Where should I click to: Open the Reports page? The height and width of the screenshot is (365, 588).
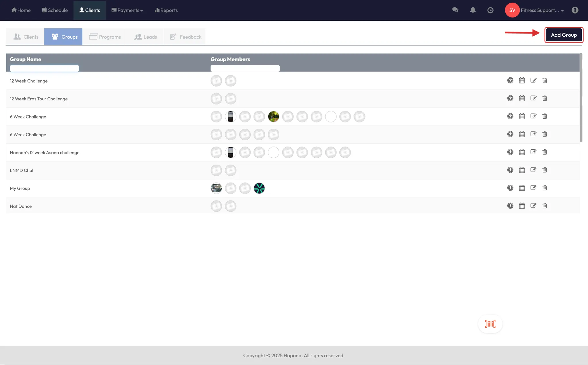point(166,10)
